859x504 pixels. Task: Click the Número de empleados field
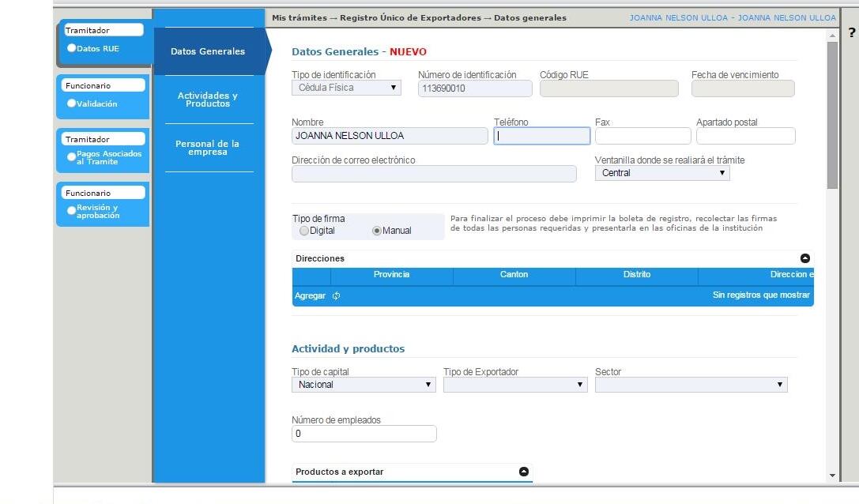coord(364,434)
